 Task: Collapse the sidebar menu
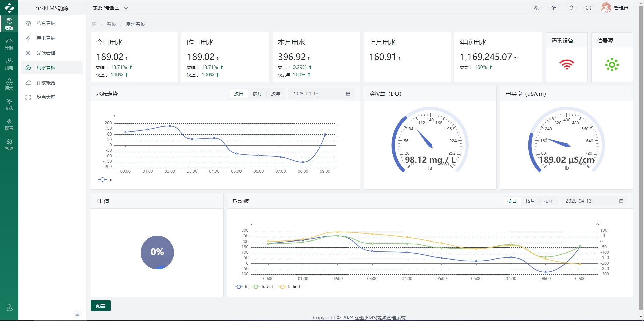[77, 314]
